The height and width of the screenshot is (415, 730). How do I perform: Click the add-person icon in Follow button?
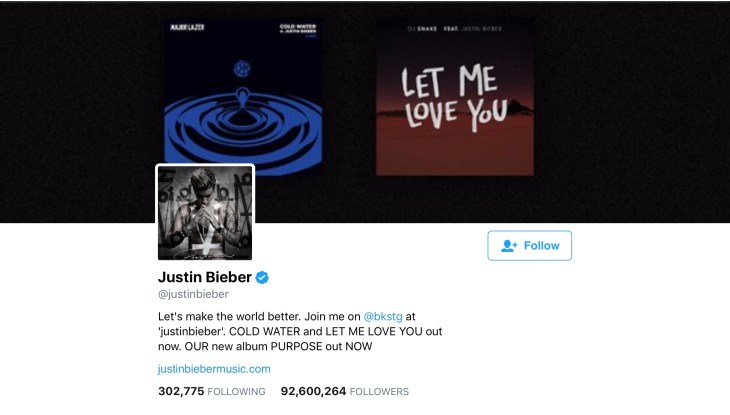509,245
